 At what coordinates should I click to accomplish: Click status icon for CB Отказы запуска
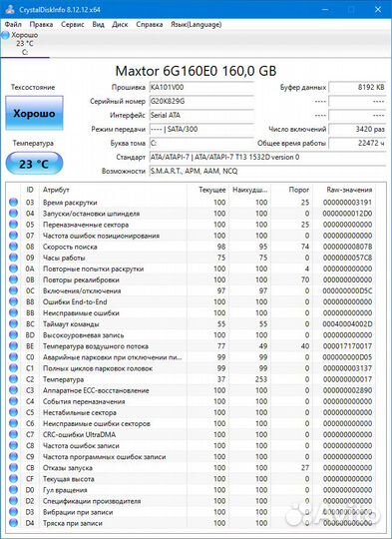point(13,467)
